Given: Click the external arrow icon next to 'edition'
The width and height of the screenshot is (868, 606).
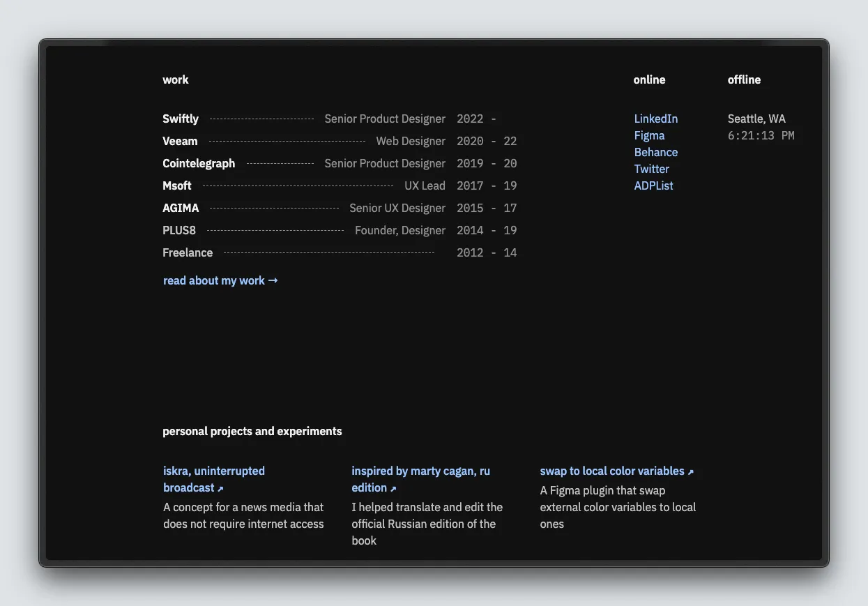Looking at the screenshot, I should [x=393, y=489].
